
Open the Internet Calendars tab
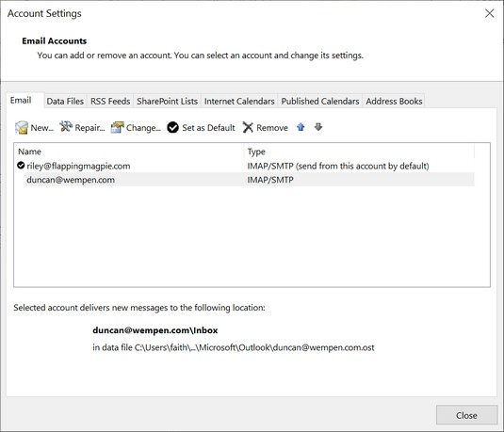pos(239,101)
